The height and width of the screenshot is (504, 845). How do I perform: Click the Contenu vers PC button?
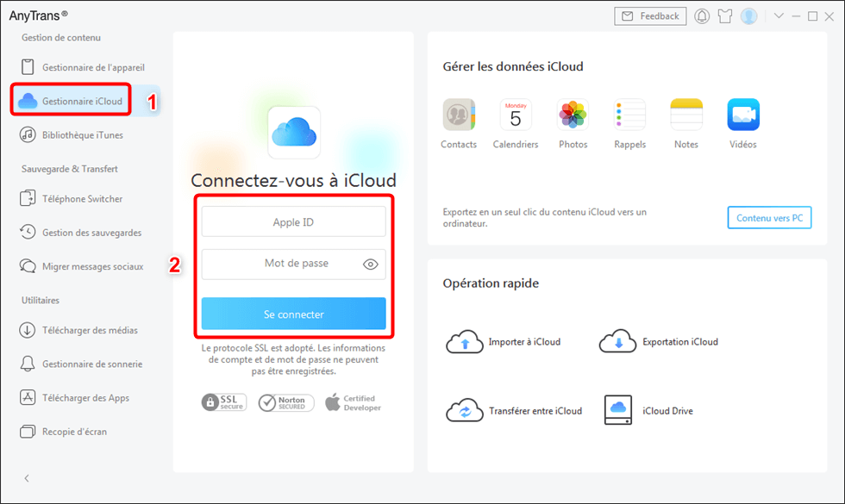[x=769, y=217]
